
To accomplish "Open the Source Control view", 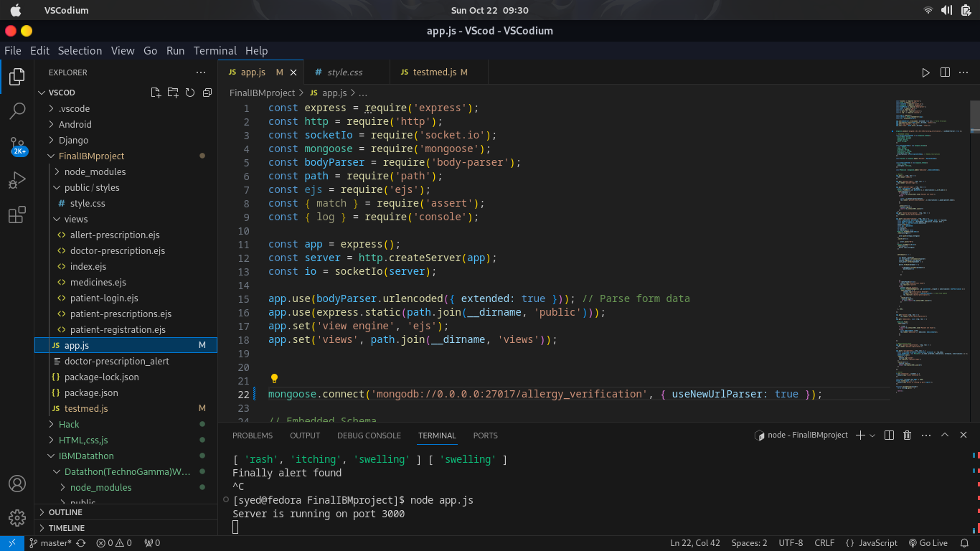I will tap(17, 146).
